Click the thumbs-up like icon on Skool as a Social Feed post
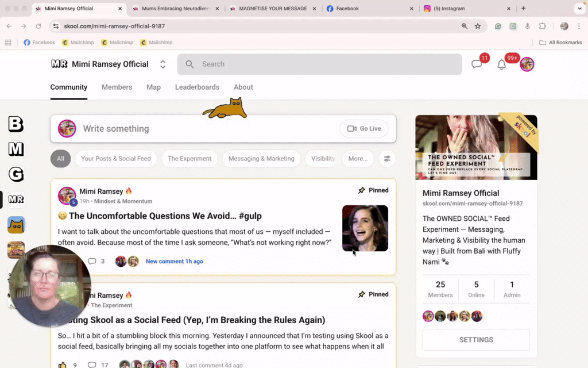588x368 pixels. tap(62, 365)
